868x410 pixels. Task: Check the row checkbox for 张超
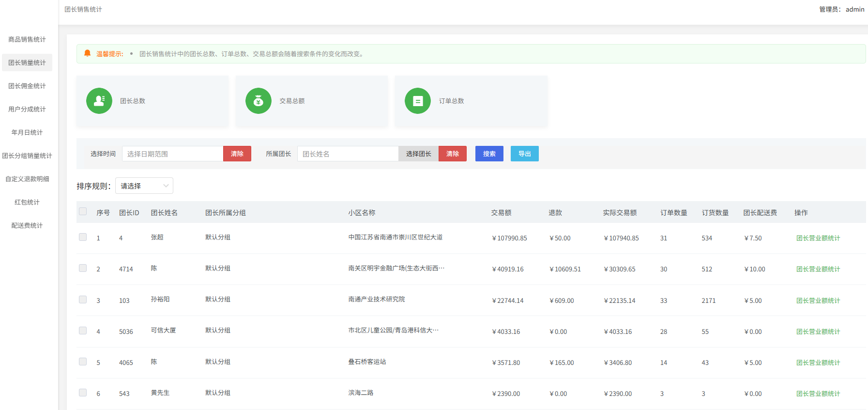click(x=83, y=237)
